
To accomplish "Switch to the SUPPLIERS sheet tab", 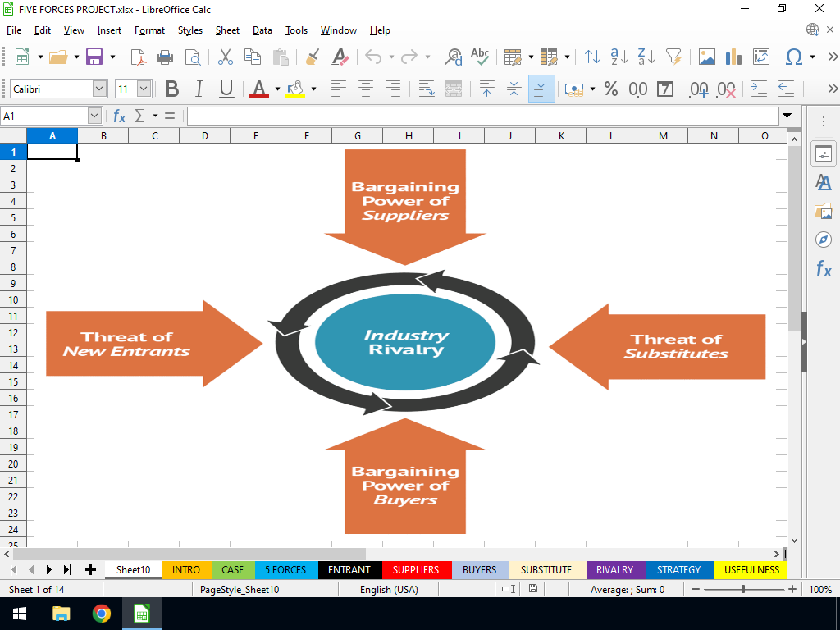I will tap(416, 570).
